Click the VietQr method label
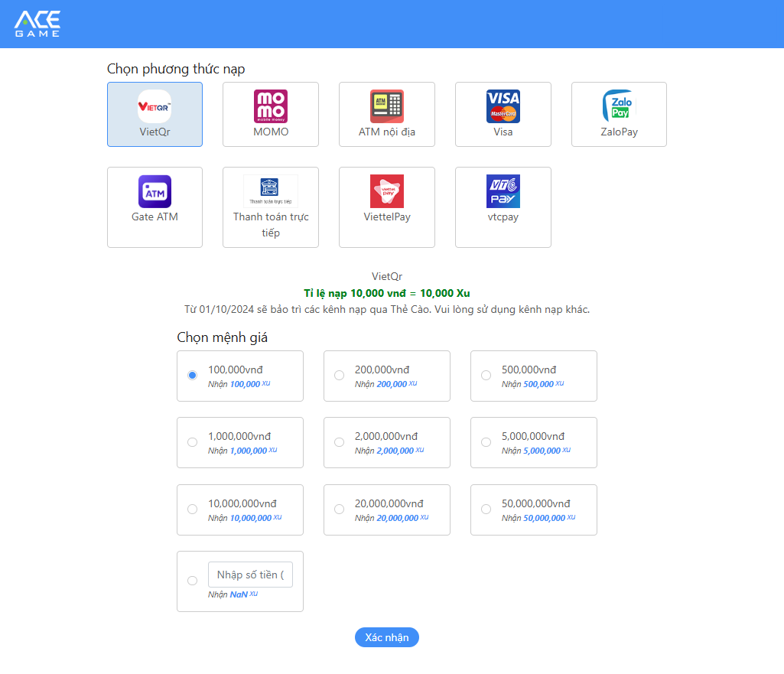Image resolution: width=784 pixels, height=674 pixels. 155,132
